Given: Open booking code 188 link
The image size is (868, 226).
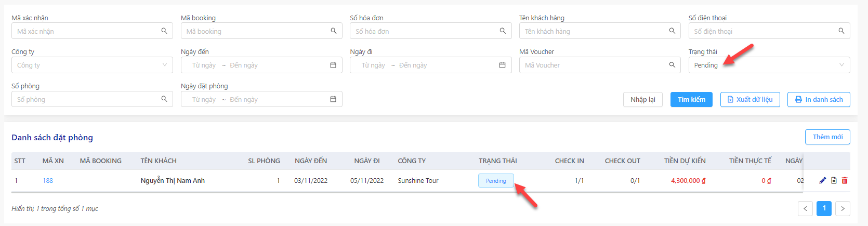Looking at the screenshot, I should click(x=48, y=181).
